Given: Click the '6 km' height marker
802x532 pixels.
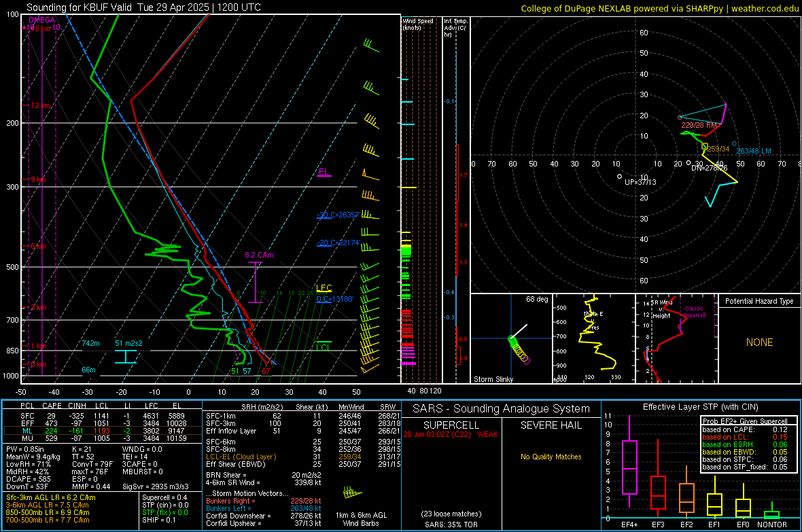Looking at the screenshot, I should pyautogui.click(x=38, y=246).
